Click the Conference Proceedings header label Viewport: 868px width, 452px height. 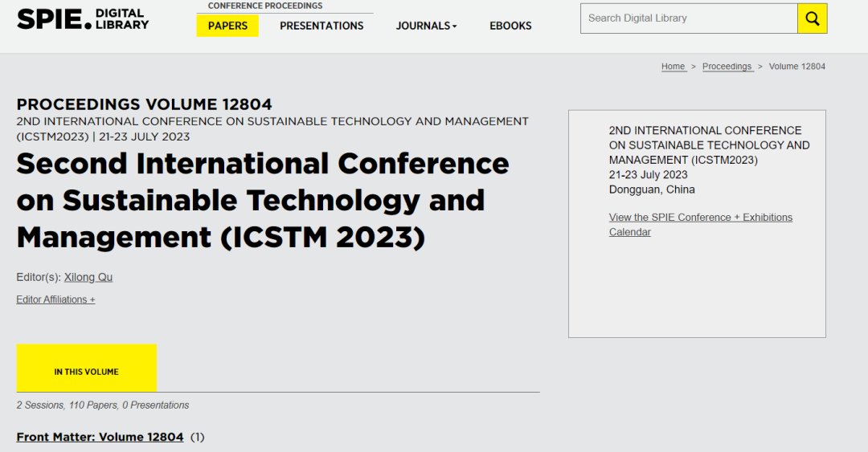265,6
